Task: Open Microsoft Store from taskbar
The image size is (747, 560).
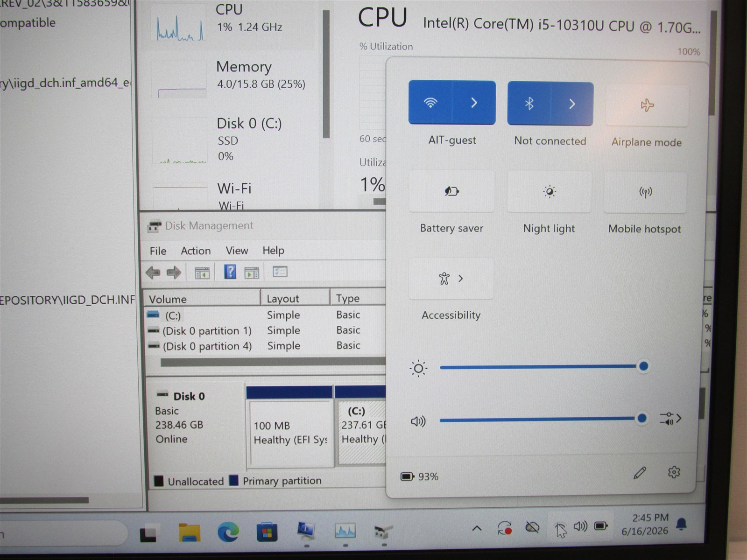Action: click(267, 532)
